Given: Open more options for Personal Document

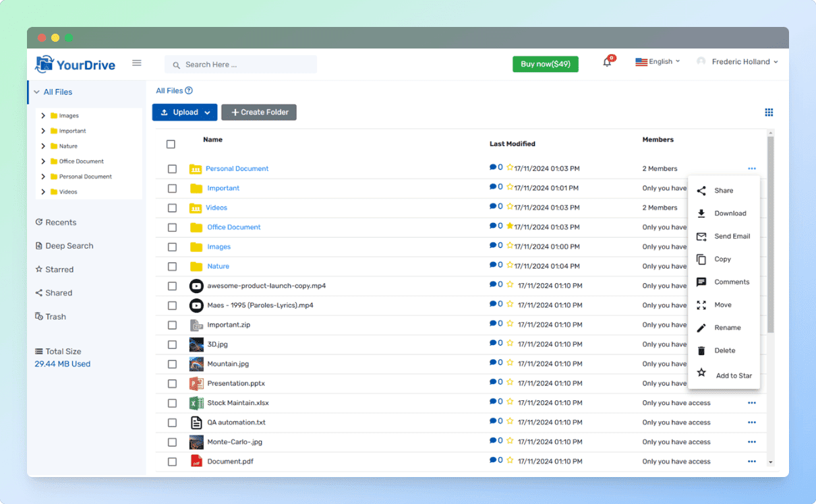Looking at the screenshot, I should (752, 168).
